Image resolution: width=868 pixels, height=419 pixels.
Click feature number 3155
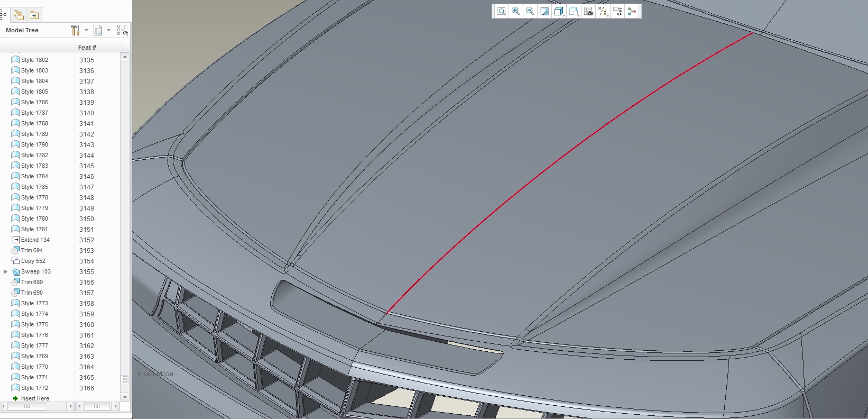click(87, 271)
